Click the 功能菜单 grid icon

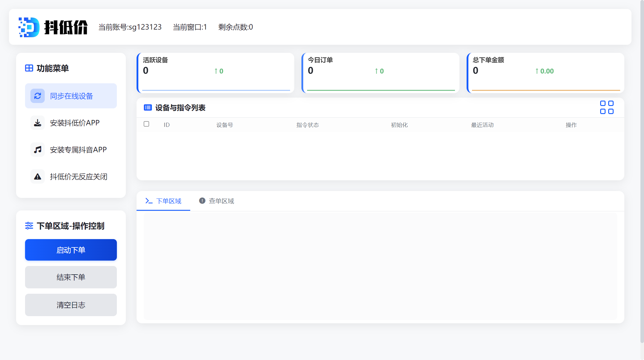click(29, 68)
